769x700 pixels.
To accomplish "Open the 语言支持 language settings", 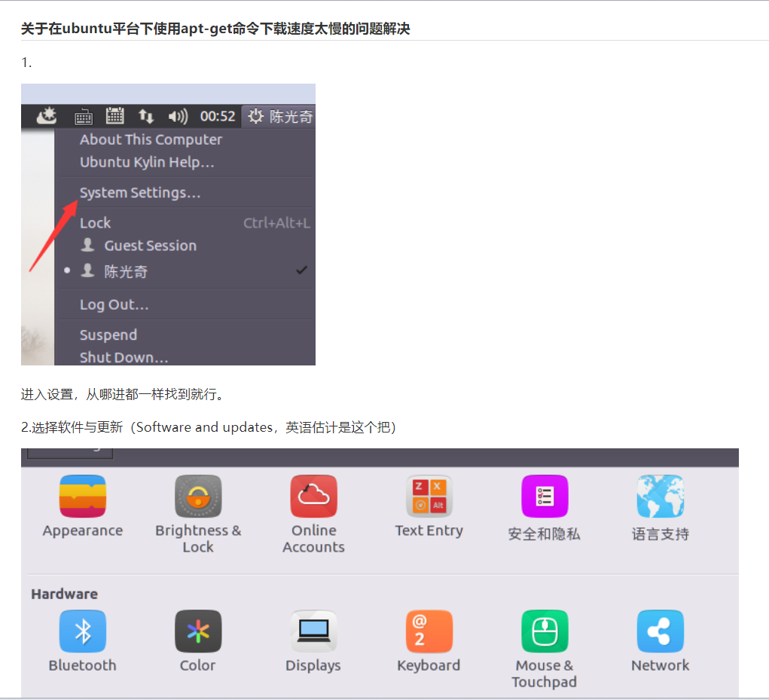I will pyautogui.click(x=660, y=497).
